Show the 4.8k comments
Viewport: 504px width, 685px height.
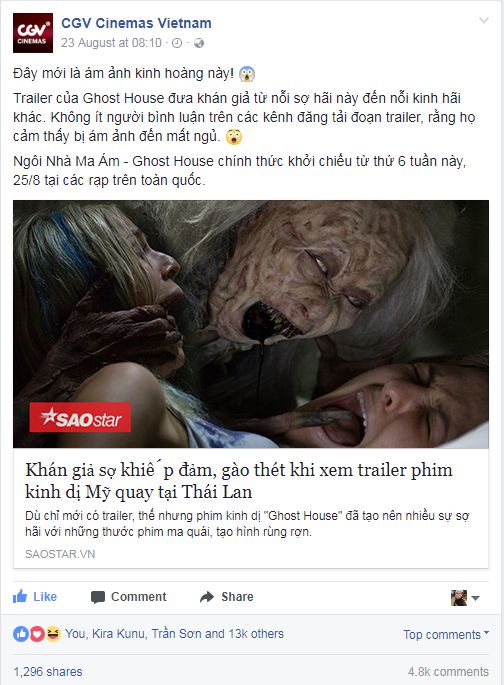(x=449, y=671)
